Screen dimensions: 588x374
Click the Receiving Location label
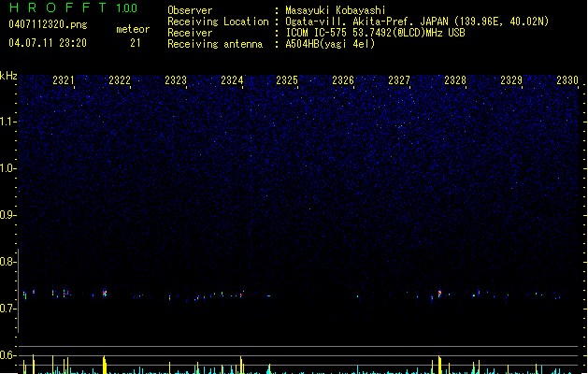218,22
